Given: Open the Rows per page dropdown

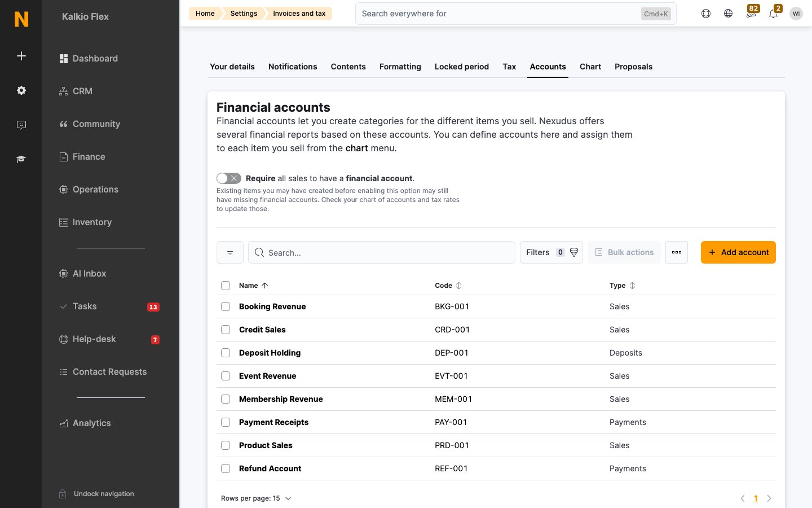Looking at the screenshot, I should coord(257,498).
